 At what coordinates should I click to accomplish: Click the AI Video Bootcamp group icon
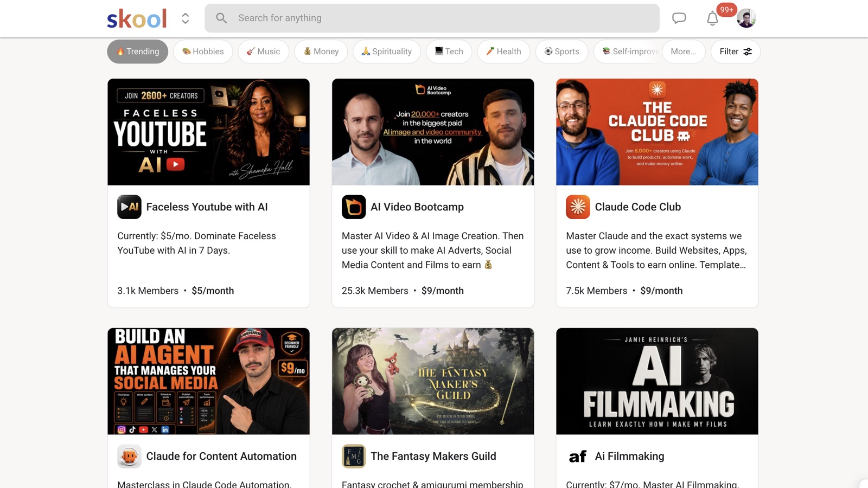[354, 207]
